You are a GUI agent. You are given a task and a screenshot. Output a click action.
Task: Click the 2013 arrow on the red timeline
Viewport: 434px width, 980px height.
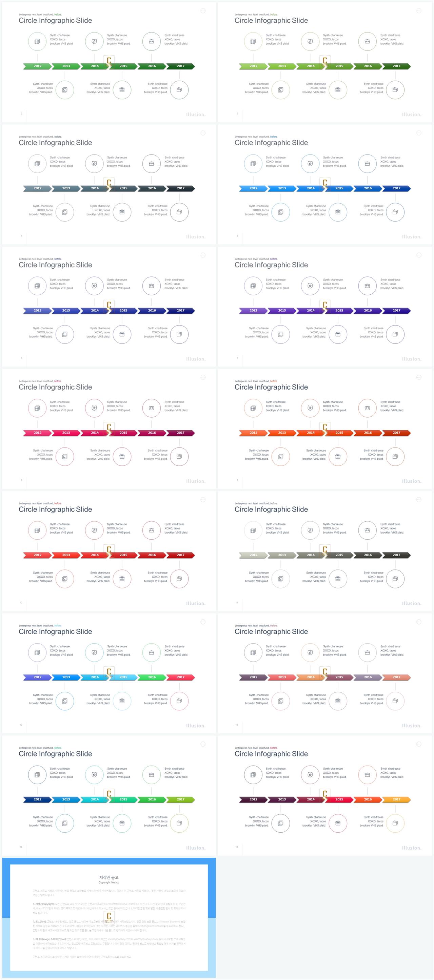pos(66,555)
